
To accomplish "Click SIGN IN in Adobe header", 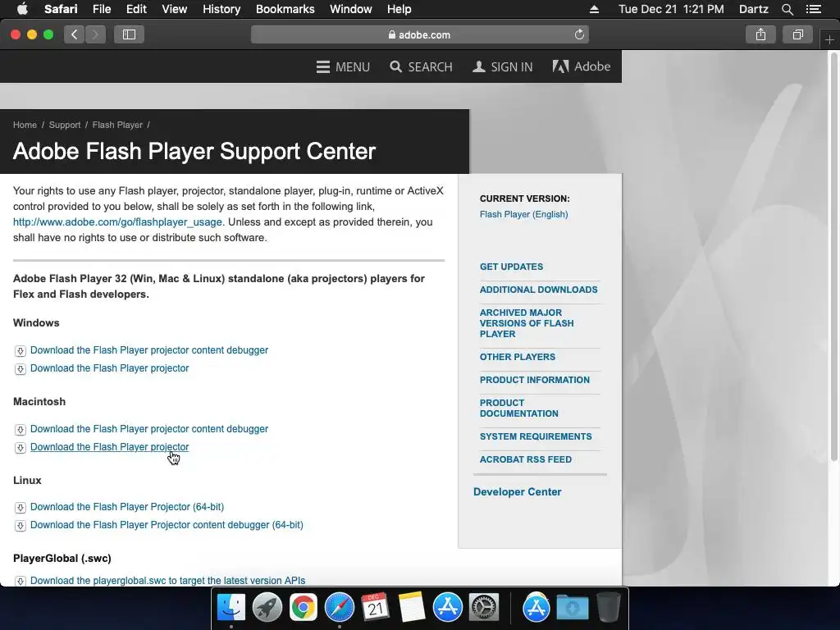I will (503, 67).
